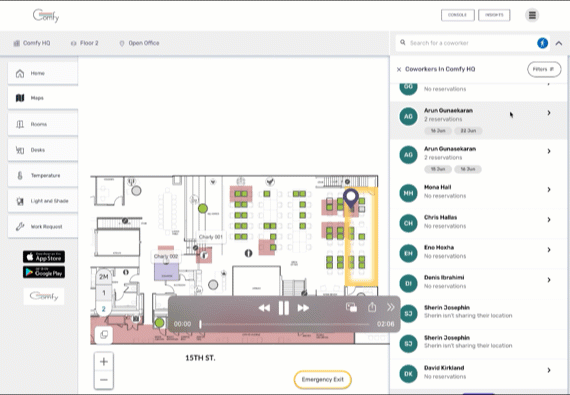
Task: Click the map zoom out minus button
Action: pyautogui.click(x=104, y=380)
